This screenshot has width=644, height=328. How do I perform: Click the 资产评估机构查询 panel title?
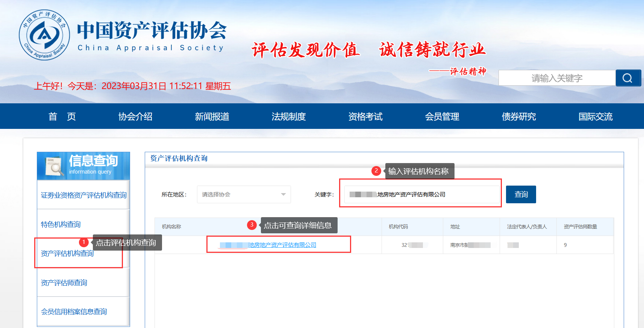(179, 158)
